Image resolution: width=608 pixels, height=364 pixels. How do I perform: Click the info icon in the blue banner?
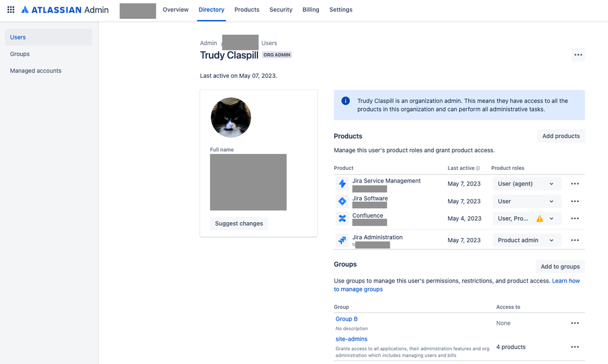[x=346, y=101]
